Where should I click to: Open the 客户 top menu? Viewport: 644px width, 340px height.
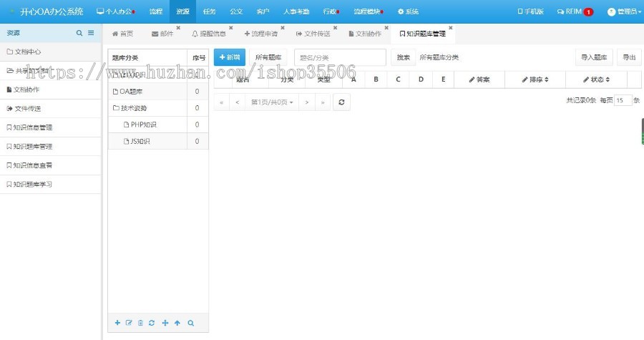263,11
